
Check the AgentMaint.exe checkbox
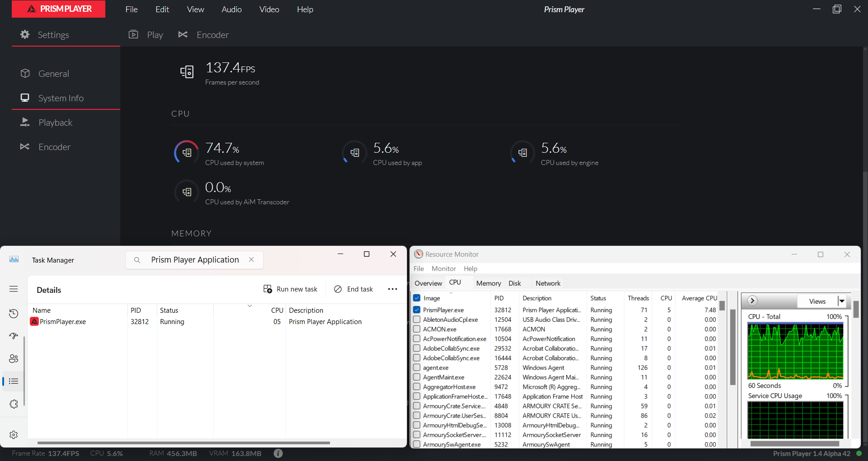[417, 377]
